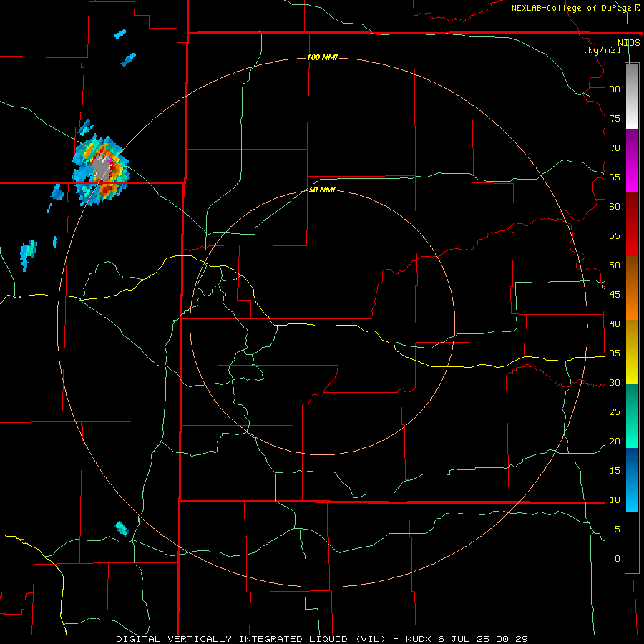Click the 5 value on the color scale
Viewport: 644px width, 644px height.
point(618,530)
